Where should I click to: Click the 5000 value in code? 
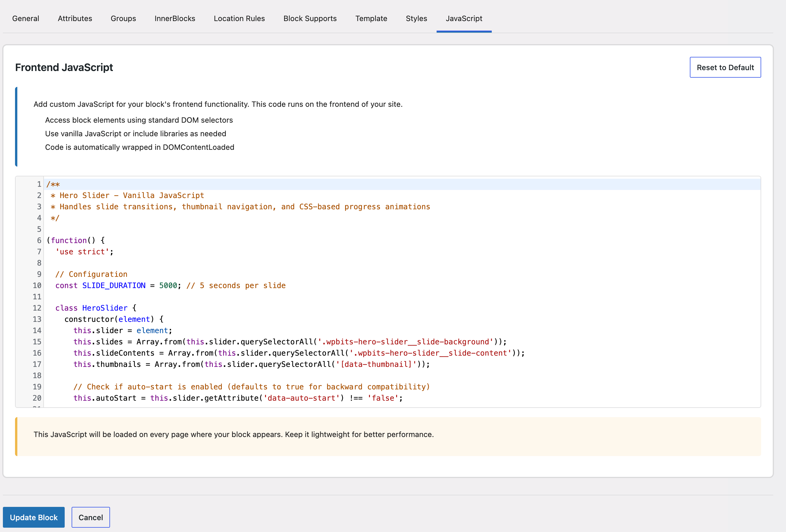tap(168, 285)
